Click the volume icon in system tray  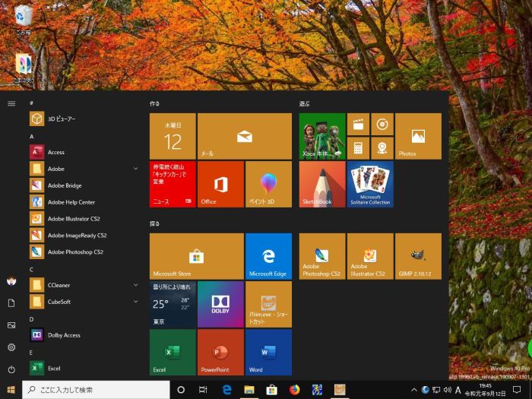point(447,390)
